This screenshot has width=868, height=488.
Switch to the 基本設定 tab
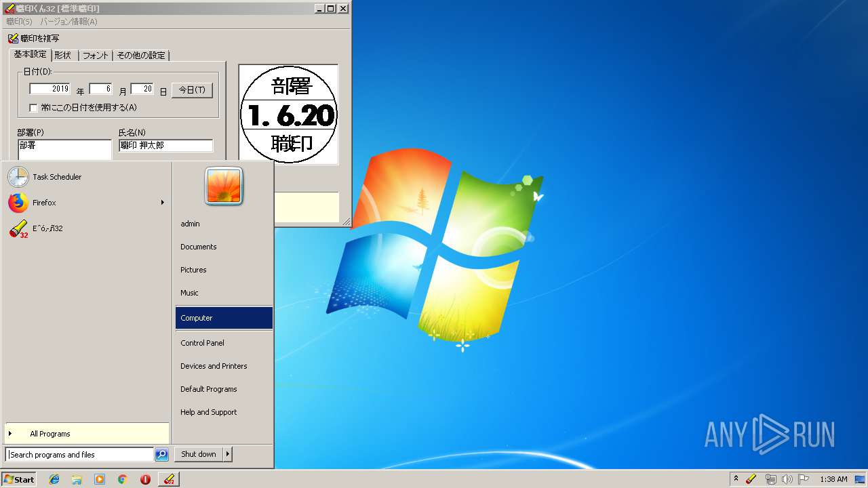pyautogui.click(x=30, y=54)
